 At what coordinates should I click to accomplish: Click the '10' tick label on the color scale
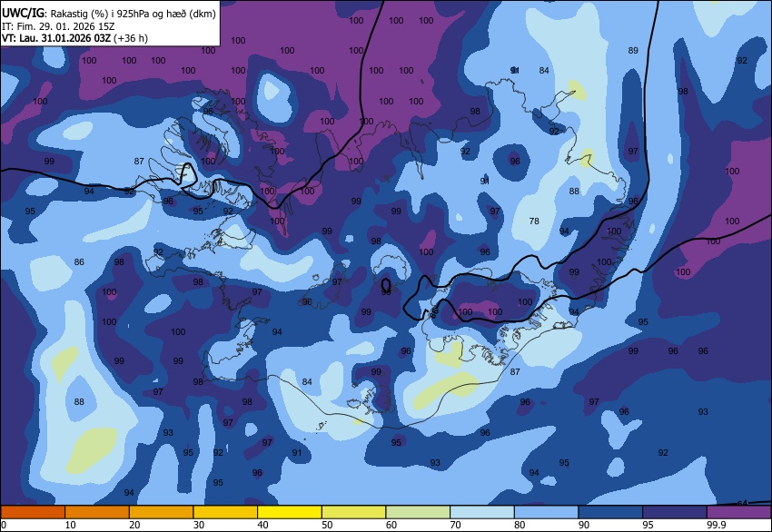[x=71, y=525]
